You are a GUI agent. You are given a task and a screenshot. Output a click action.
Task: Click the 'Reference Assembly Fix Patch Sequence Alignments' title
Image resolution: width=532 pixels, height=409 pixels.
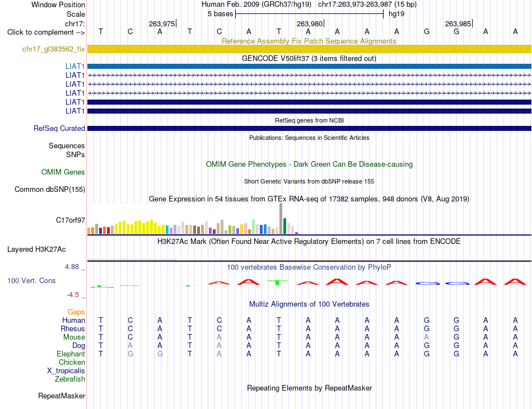(x=309, y=41)
